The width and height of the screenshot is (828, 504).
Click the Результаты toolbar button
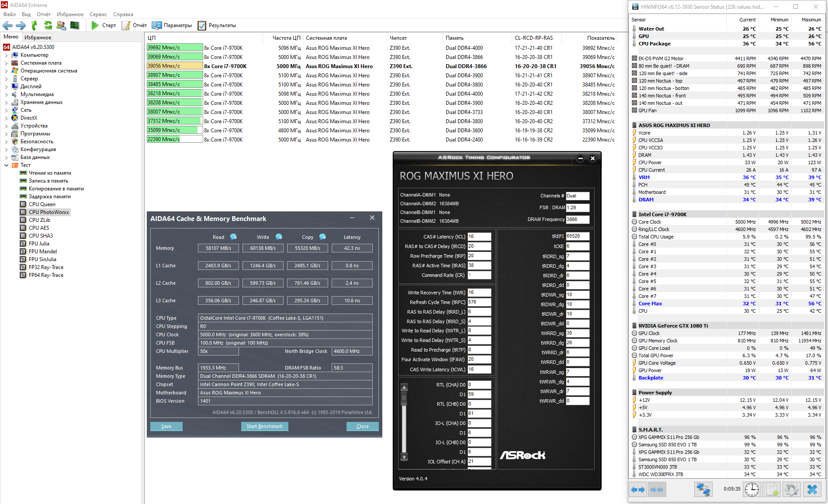217,25
